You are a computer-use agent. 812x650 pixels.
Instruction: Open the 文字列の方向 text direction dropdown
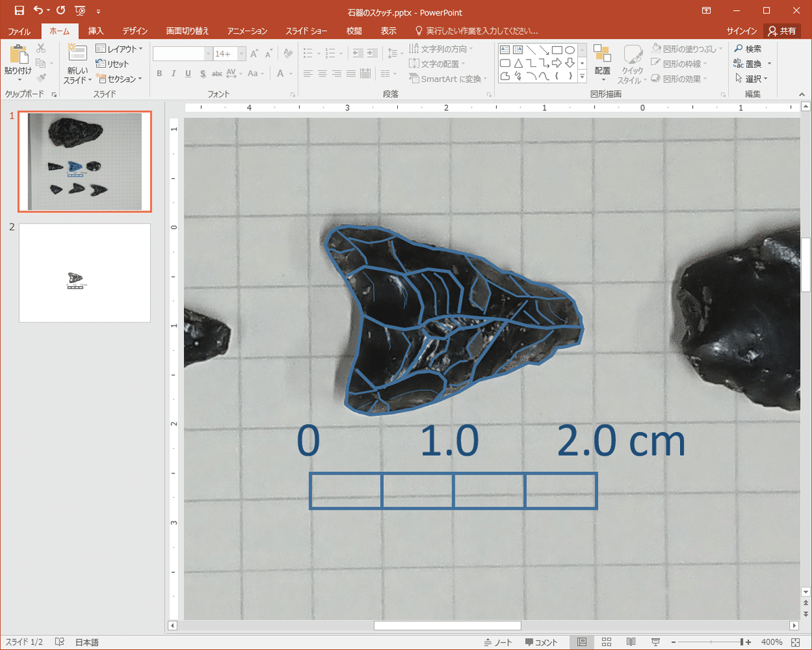click(441, 49)
